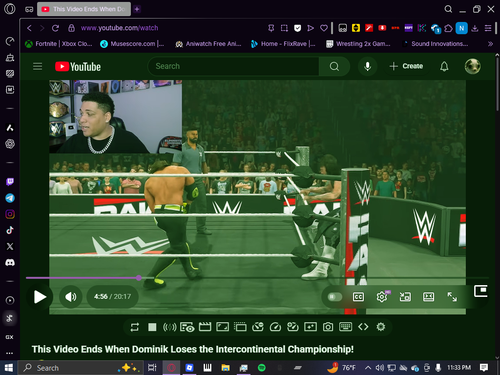Image resolution: width=500 pixels, height=375 pixels.
Task: Open YouTube notifications bell
Action: pyautogui.click(x=444, y=66)
